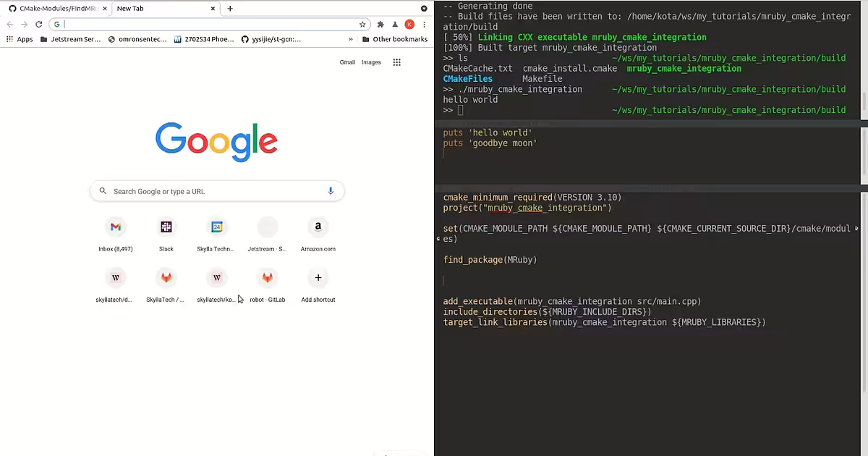Open the Amazon.com shortcut
This screenshot has width=868, height=456.
[x=318, y=234]
